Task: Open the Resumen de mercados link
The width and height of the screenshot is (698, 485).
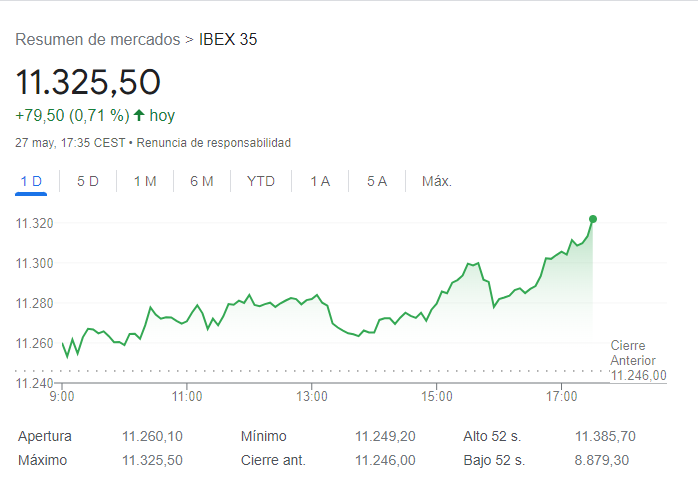Action: click(98, 40)
